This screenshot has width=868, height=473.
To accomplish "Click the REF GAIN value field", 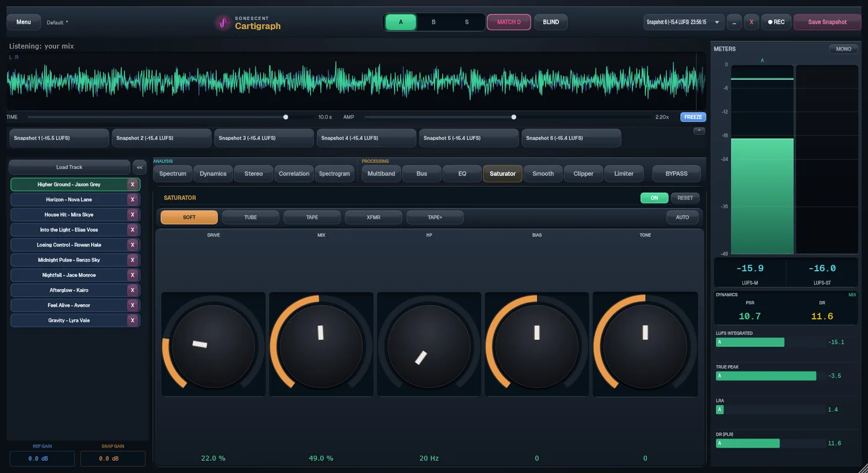I will tap(42, 459).
